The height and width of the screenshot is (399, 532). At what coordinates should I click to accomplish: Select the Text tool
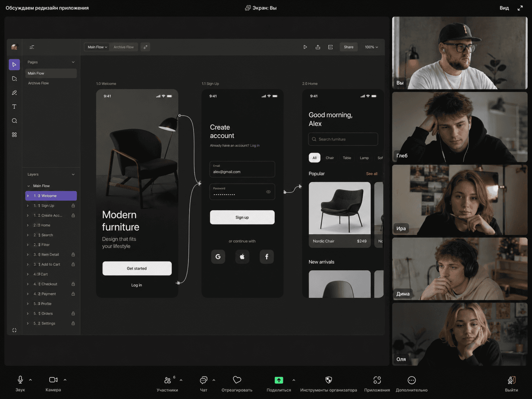pos(14,107)
